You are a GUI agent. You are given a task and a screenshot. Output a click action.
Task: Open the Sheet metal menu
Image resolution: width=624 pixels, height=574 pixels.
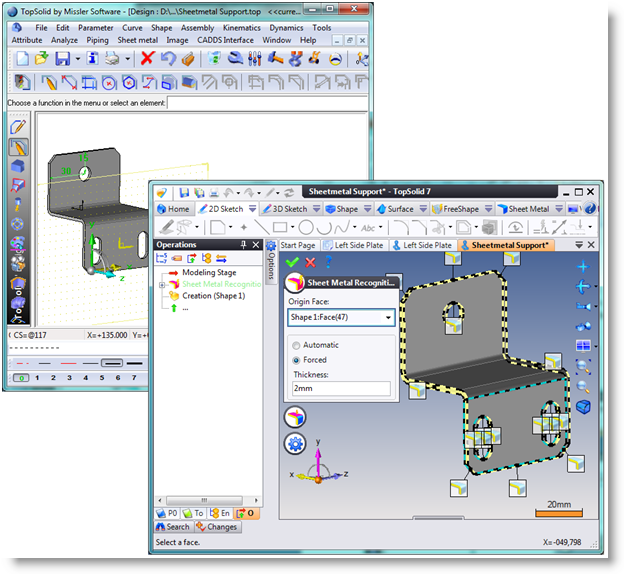[x=138, y=40]
